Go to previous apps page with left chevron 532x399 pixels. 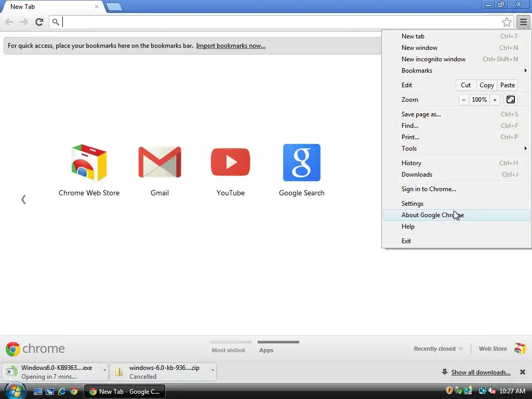click(23, 199)
